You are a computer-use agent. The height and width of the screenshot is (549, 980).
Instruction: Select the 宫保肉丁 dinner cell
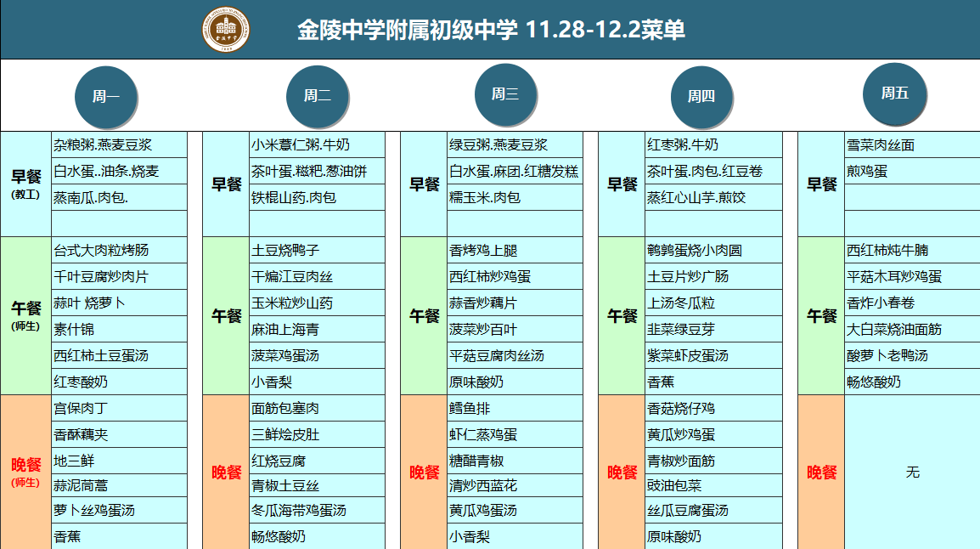(x=119, y=409)
